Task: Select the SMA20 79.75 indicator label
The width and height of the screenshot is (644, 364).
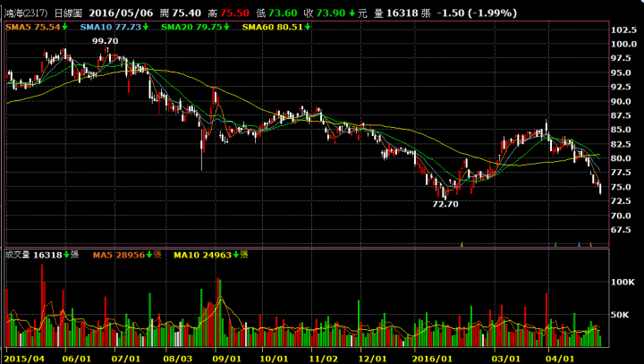Action: (x=191, y=27)
